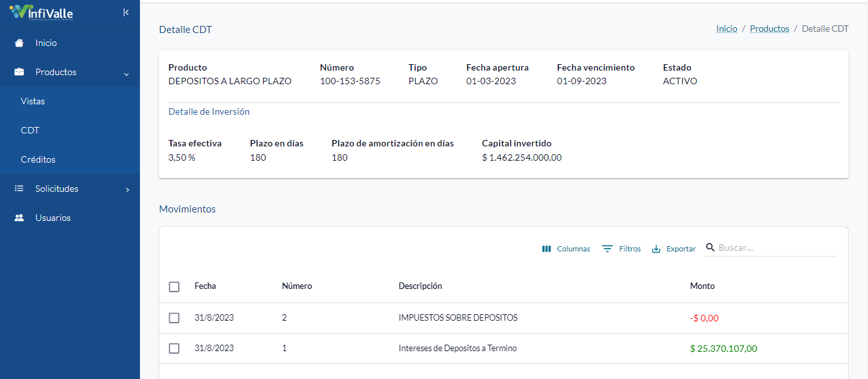Click the Detalle CDT breadcrumb text
The width and height of the screenshot is (868, 379).
click(x=825, y=29)
